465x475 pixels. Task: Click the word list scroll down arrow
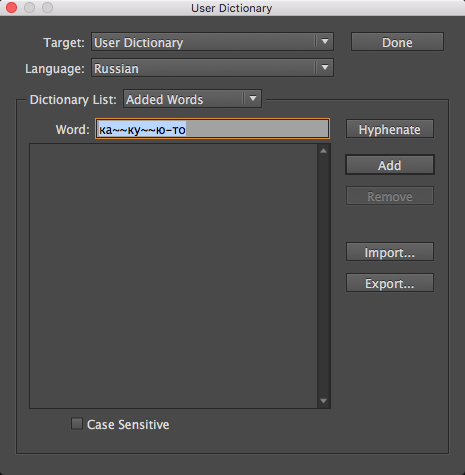click(323, 401)
